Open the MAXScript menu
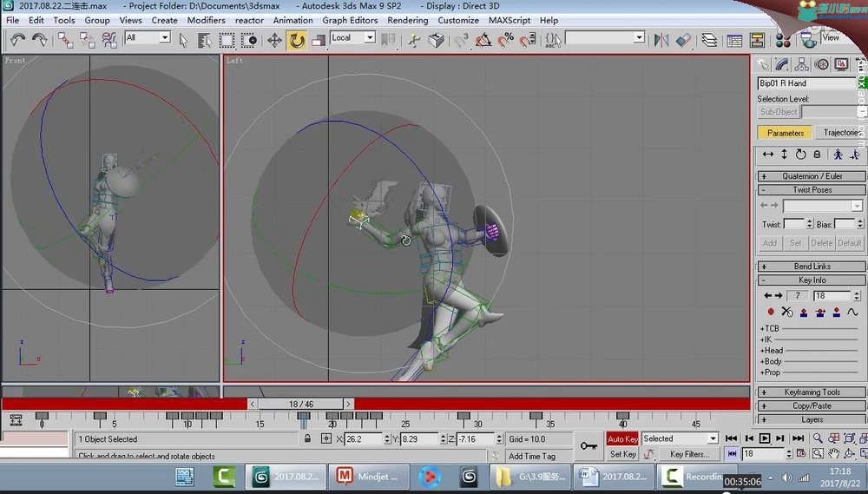Image resolution: width=868 pixels, height=494 pixels. coord(510,20)
